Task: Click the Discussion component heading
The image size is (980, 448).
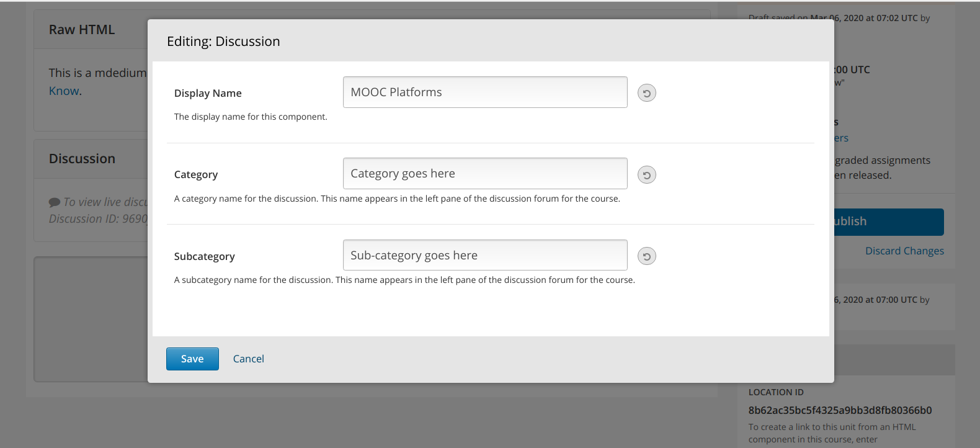Action: 82,159
